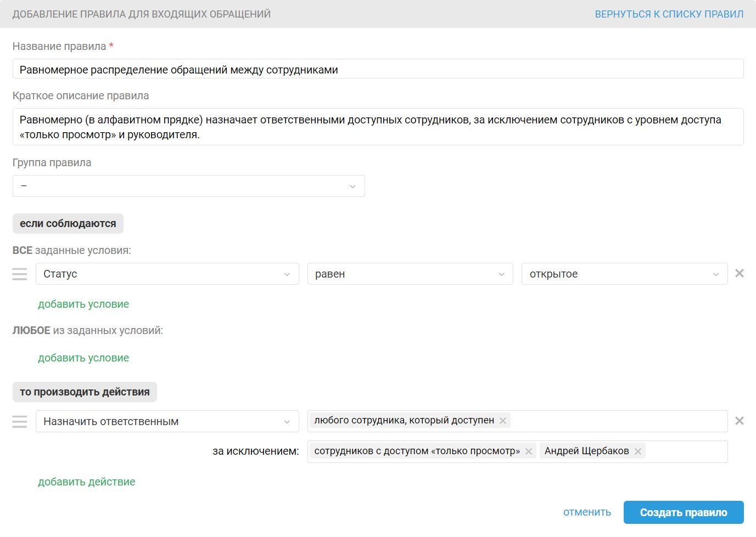Viewport: 756px width, 537px height.
Task: Return via Вернуться к списку правил link
Action: (x=669, y=14)
